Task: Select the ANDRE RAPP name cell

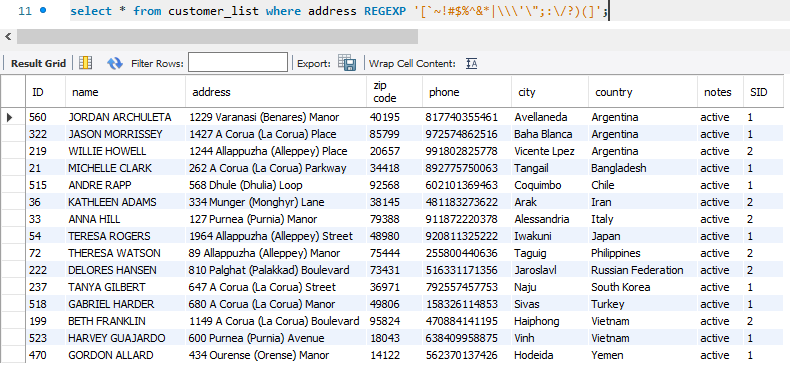Action: (125, 185)
